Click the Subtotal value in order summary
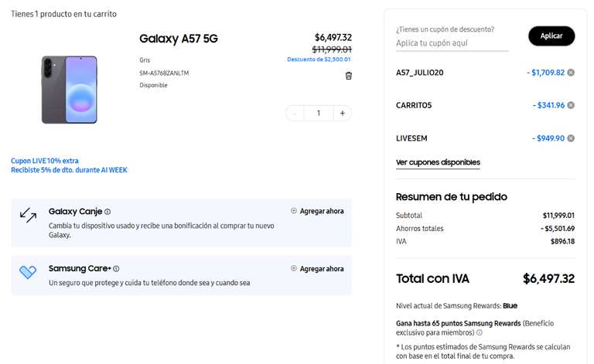594x364 pixels. tap(558, 216)
